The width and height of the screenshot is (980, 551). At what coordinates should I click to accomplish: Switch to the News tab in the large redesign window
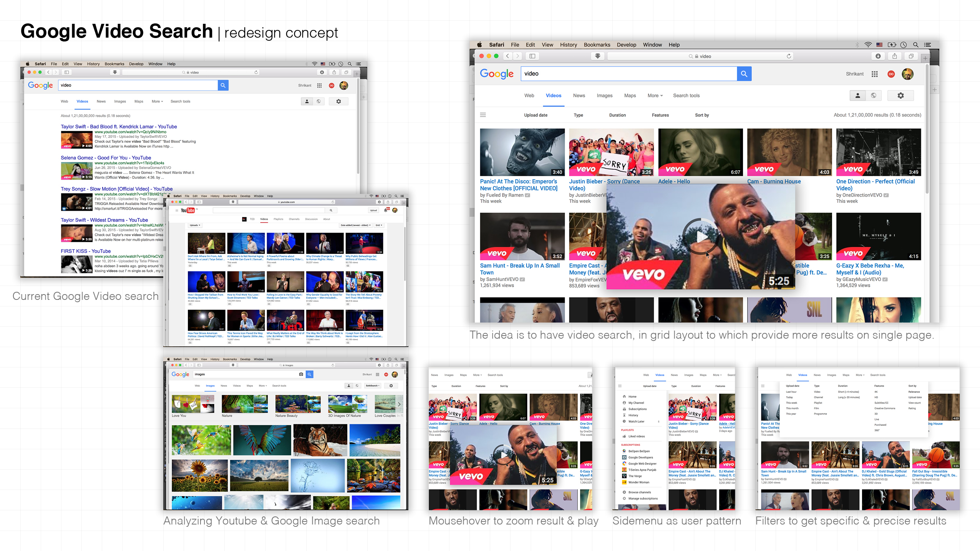pos(579,96)
